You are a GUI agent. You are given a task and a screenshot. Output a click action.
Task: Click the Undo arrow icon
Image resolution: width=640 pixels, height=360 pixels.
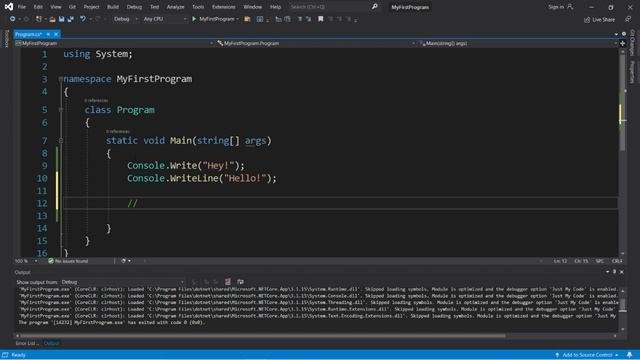(83, 19)
